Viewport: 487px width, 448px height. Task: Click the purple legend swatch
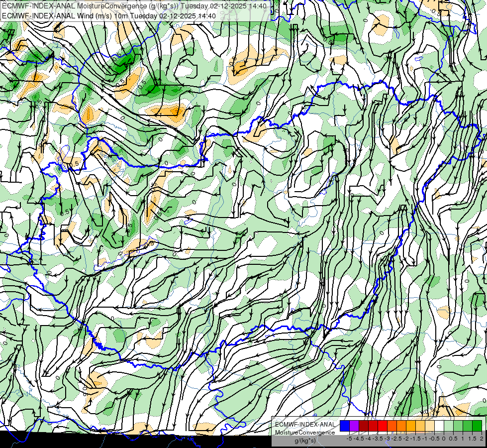tap(354, 426)
